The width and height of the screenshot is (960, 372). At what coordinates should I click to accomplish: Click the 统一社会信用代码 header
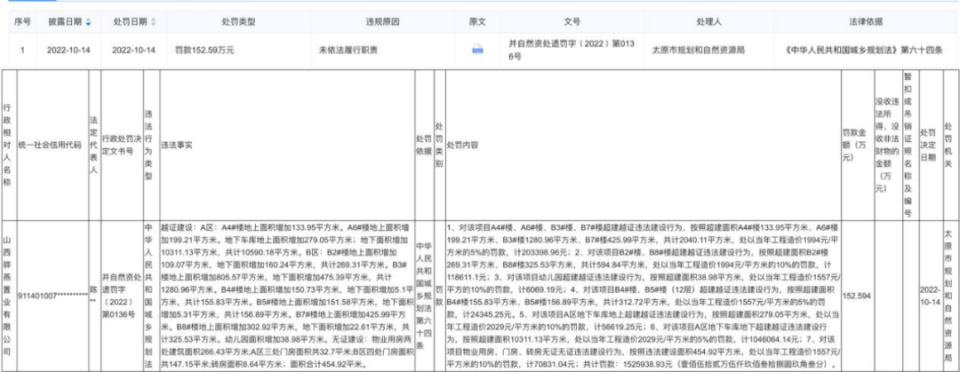51,145
